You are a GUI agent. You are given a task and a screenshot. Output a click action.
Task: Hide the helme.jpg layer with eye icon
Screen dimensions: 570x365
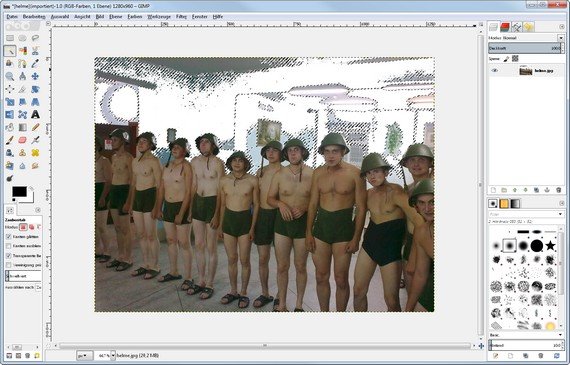[x=494, y=71]
